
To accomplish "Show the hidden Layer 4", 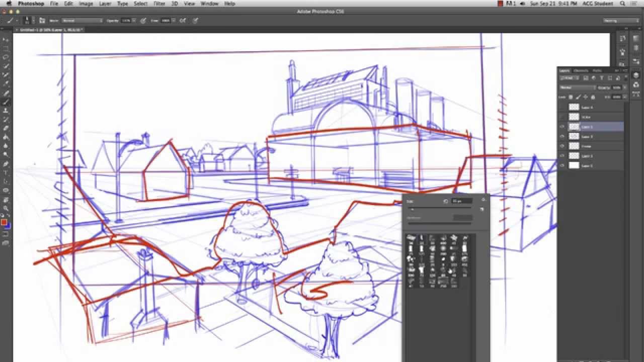I will 562,108.
